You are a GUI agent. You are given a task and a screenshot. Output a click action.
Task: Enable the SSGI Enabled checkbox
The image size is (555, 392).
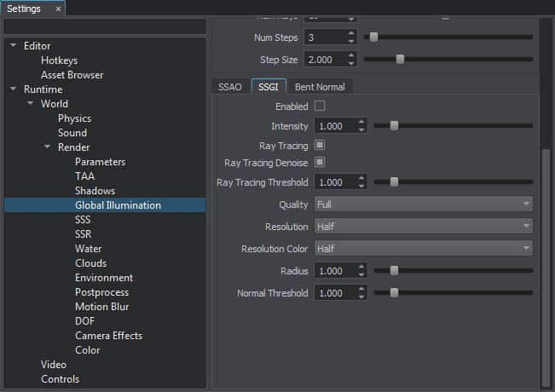pyautogui.click(x=321, y=107)
